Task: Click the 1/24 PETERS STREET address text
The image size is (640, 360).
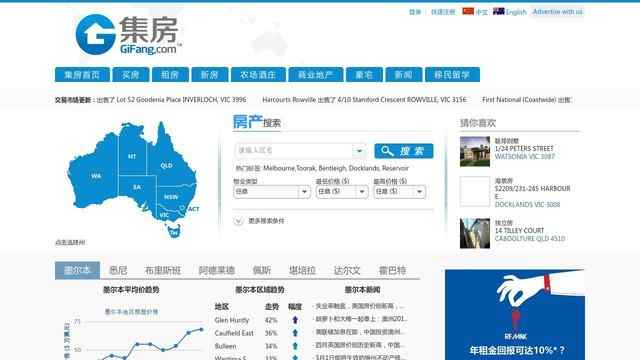Action: (x=524, y=149)
